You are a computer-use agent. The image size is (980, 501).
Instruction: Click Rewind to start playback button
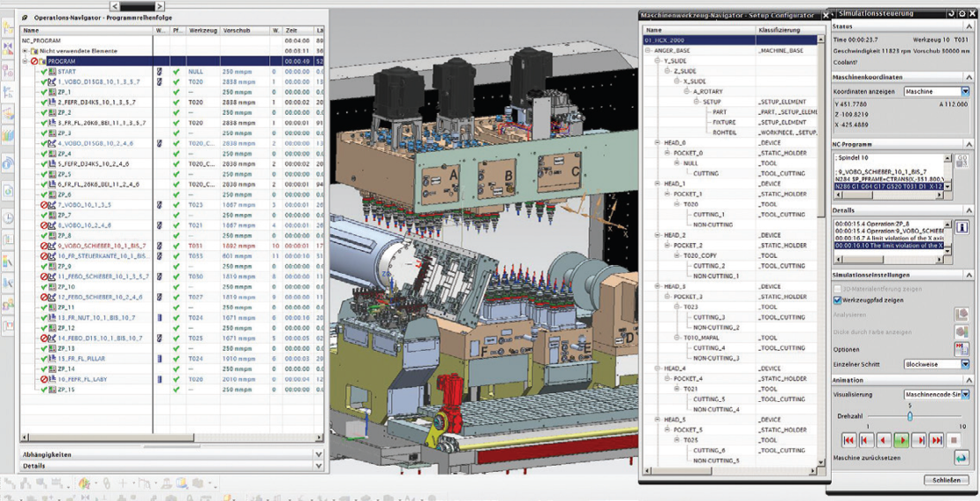tap(848, 440)
